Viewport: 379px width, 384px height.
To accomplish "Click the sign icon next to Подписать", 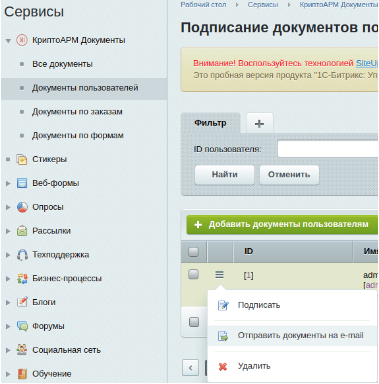I will click(223, 305).
